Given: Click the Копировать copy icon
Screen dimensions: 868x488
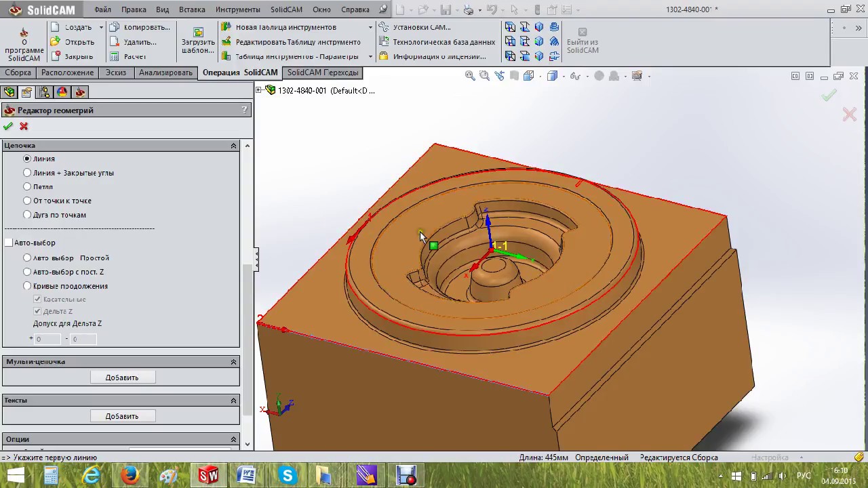Looking at the screenshot, I should tap(115, 27).
